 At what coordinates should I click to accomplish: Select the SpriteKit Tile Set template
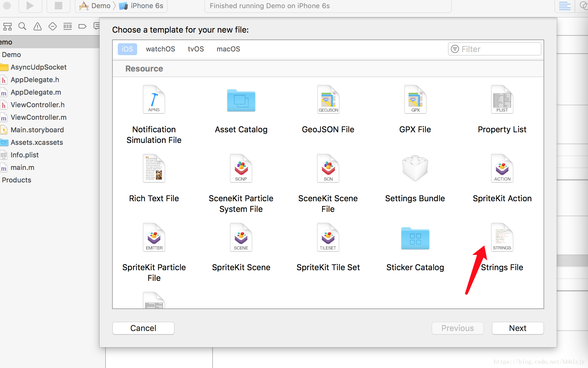(x=328, y=248)
